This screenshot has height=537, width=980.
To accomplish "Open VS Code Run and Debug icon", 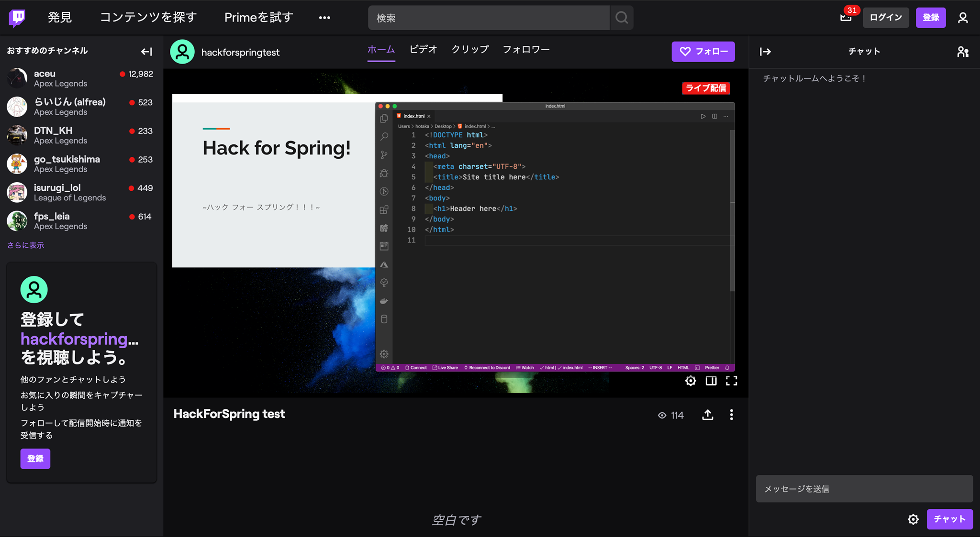I will click(384, 173).
